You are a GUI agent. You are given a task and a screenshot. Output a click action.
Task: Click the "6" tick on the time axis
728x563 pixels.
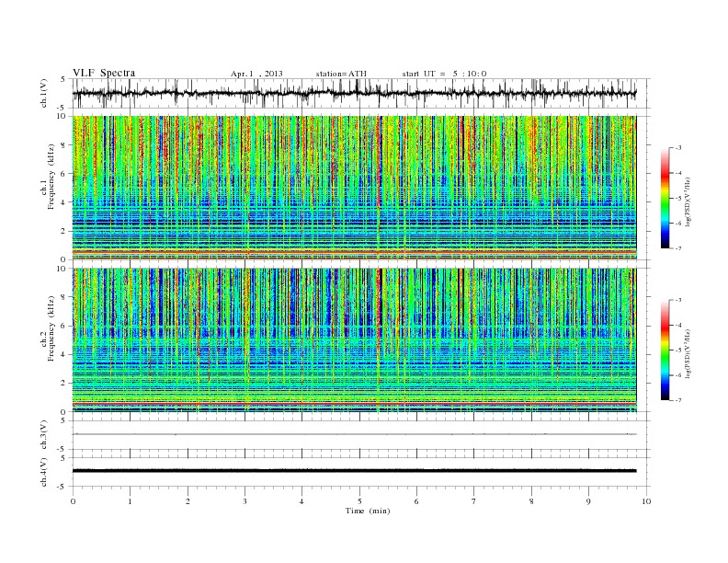coord(416,501)
